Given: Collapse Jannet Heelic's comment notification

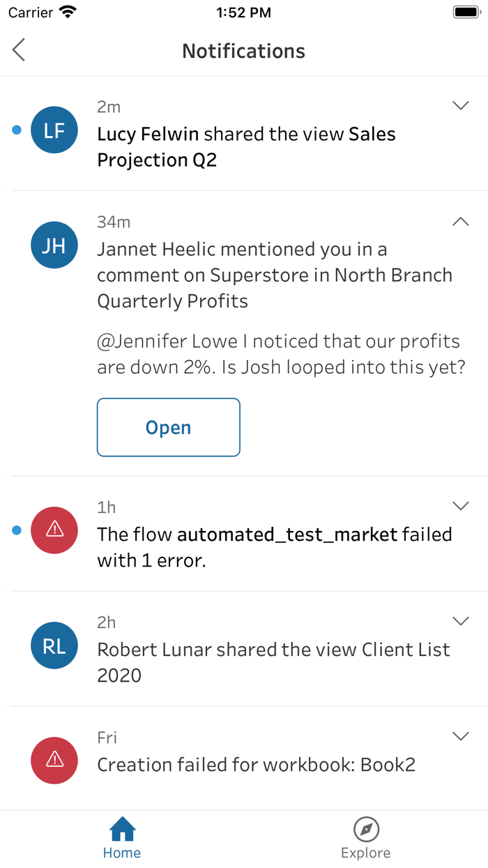Looking at the screenshot, I should pos(461,220).
